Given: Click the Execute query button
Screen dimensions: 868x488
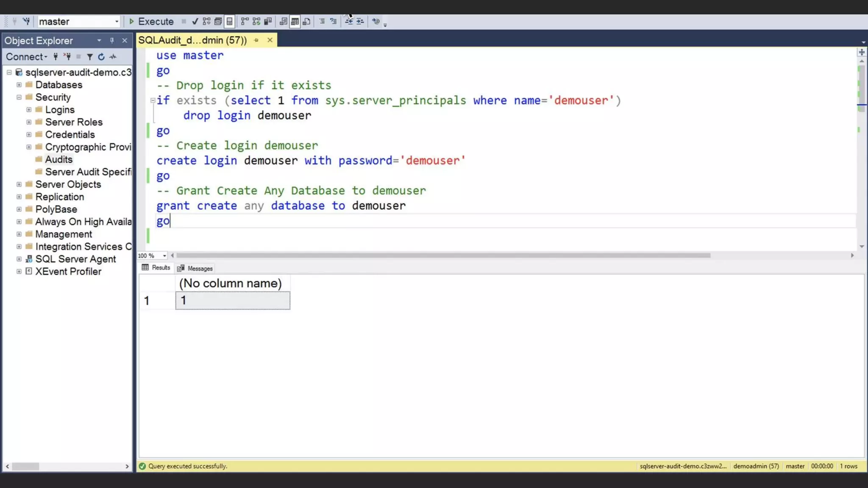Looking at the screenshot, I should (151, 22).
